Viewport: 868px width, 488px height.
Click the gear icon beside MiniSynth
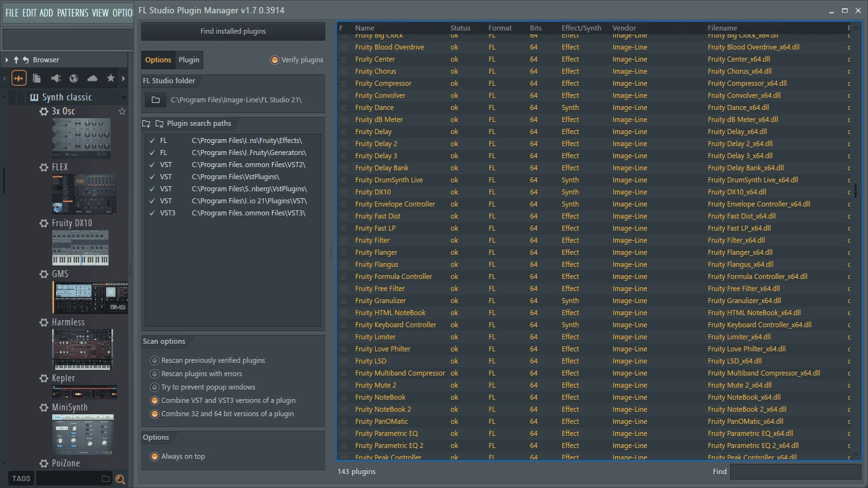pyautogui.click(x=44, y=407)
